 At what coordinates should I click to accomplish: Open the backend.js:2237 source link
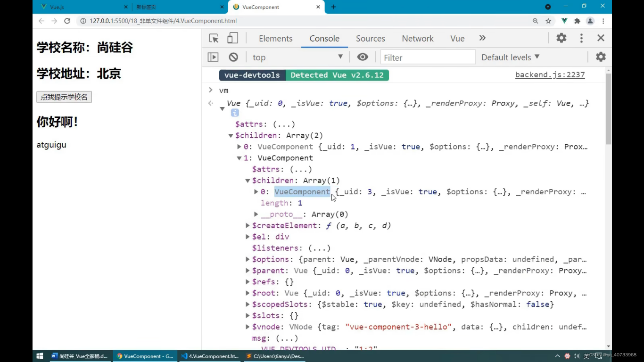[550, 75]
